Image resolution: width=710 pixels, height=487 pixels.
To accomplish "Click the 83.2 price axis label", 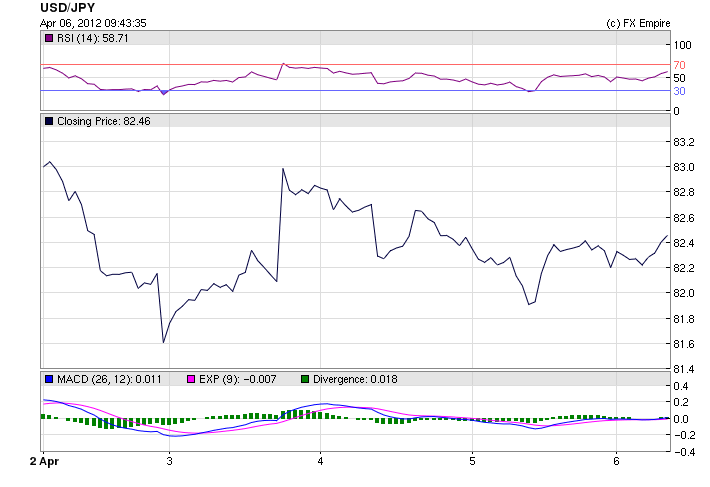I will point(683,143).
